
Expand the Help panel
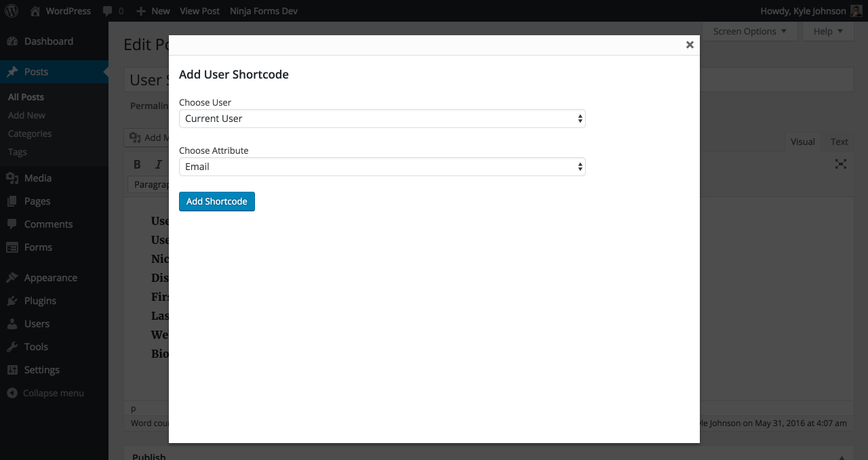click(x=828, y=31)
